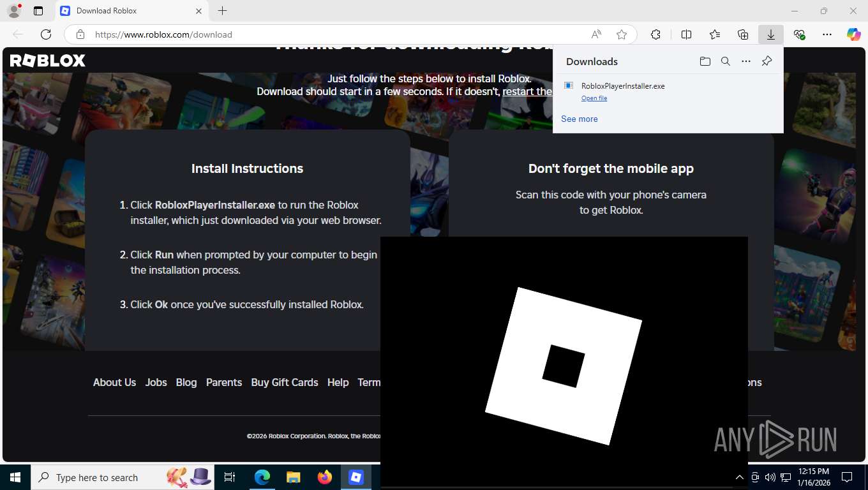Image resolution: width=868 pixels, height=490 pixels.
Task: Open Microsoft Edge from taskbar
Action: coord(262,477)
